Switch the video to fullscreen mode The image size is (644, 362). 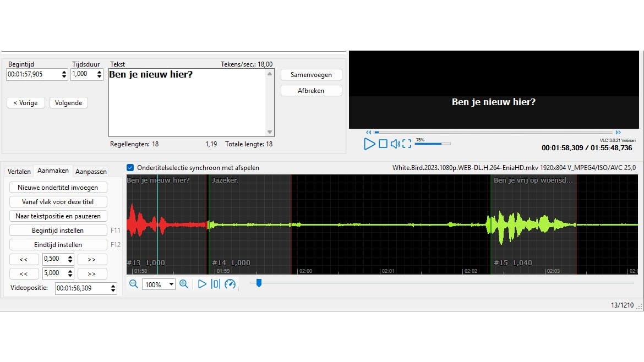[x=407, y=144]
